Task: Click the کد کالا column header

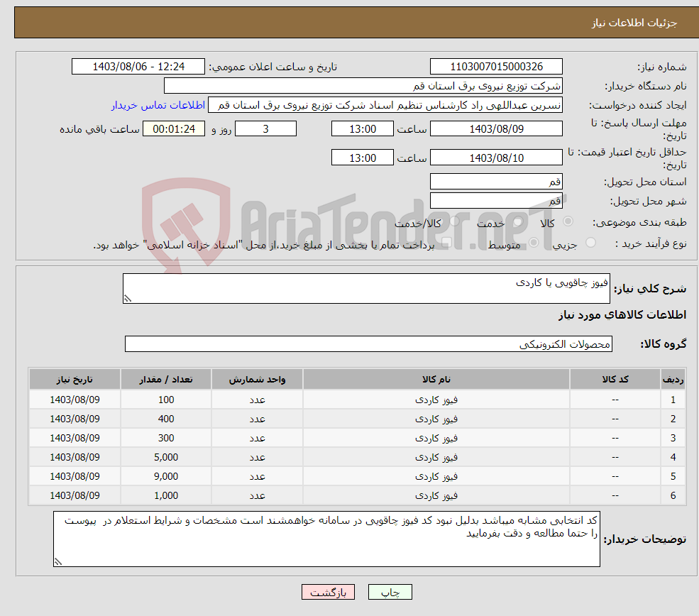Action: 615,379
